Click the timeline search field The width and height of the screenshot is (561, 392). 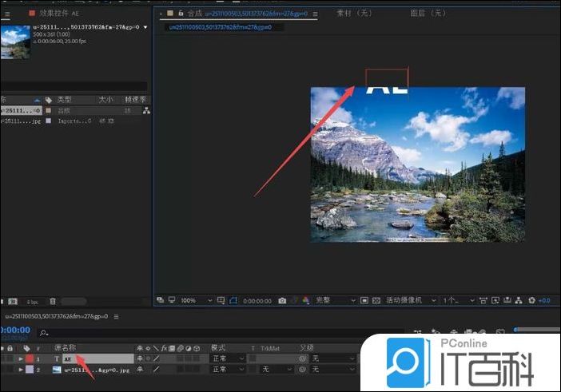coord(72,331)
